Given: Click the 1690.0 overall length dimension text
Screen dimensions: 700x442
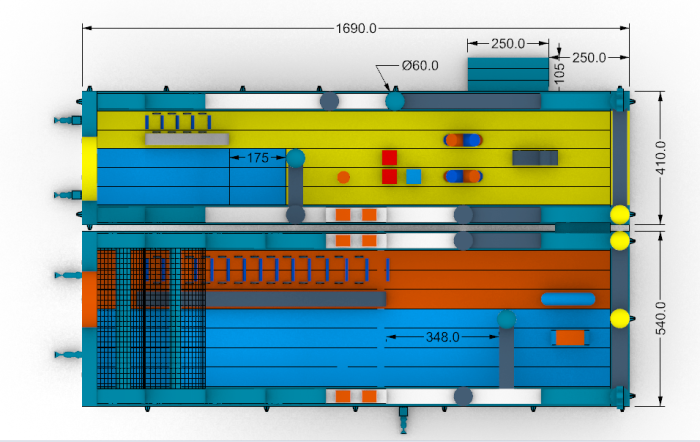Looking at the screenshot, I should tap(356, 28).
